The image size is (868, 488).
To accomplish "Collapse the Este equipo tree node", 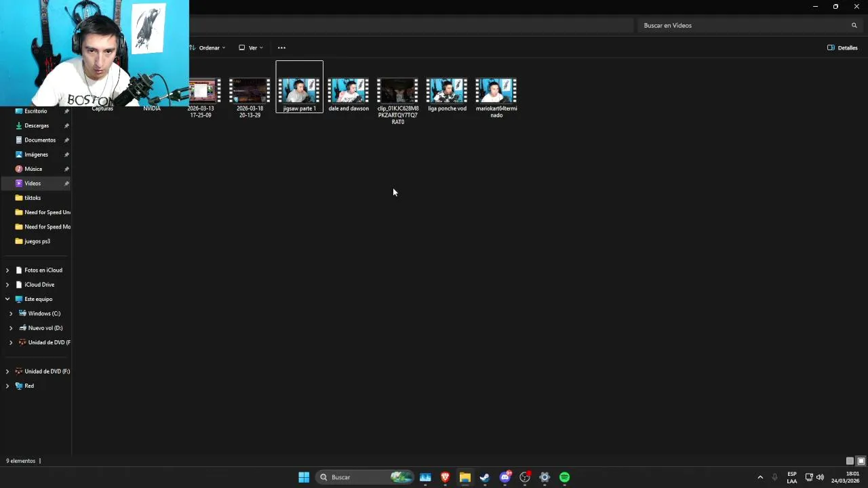I will tap(7, 299).
